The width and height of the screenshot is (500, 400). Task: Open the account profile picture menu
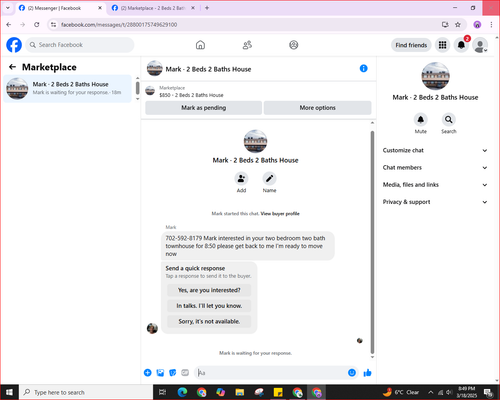[x=480, y=45]
